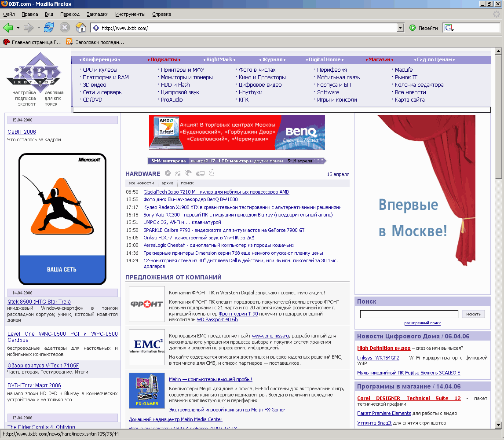Open the Corel DESIGNER Technical Suite 12 link
Screen dimensions: 504x440
(x=409, y=398)
